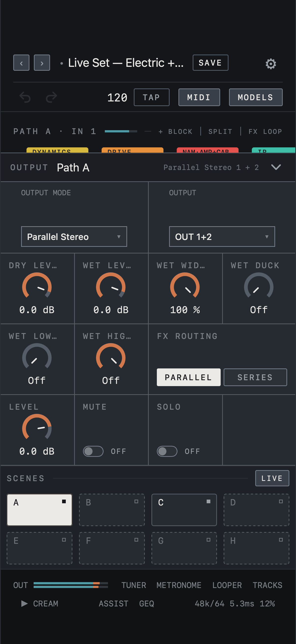
Task: Open the MODELS browser
Action: pos(256,97)
